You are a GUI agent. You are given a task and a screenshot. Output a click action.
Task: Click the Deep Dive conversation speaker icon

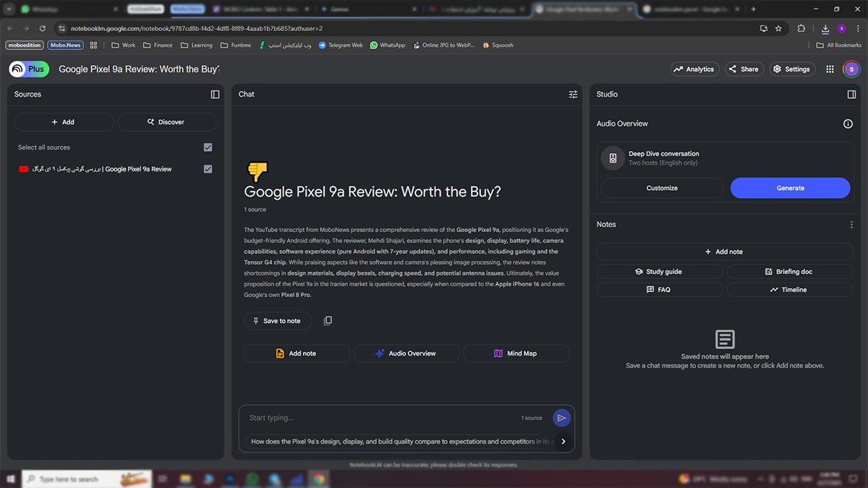613,158
